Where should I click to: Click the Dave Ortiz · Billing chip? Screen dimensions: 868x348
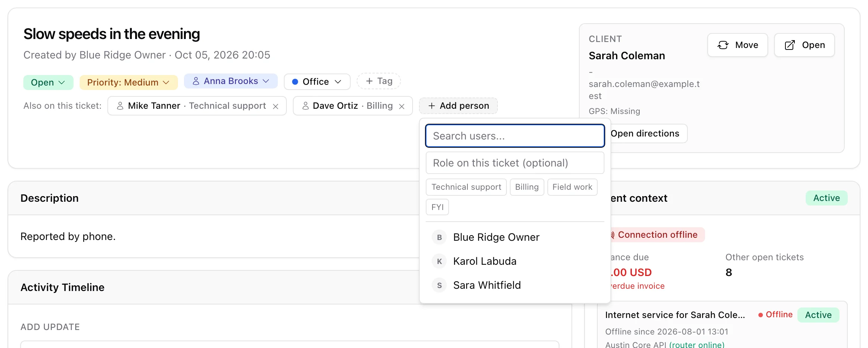pos(353,106)
